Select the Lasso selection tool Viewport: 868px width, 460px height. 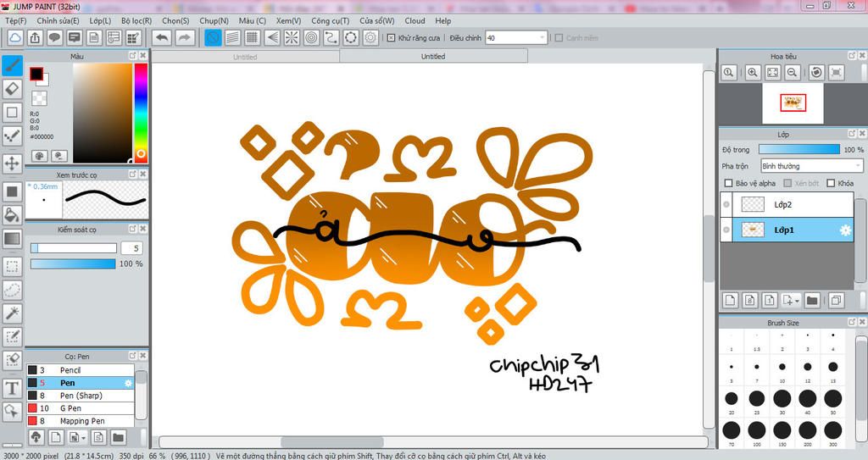(x=12, y=290)
